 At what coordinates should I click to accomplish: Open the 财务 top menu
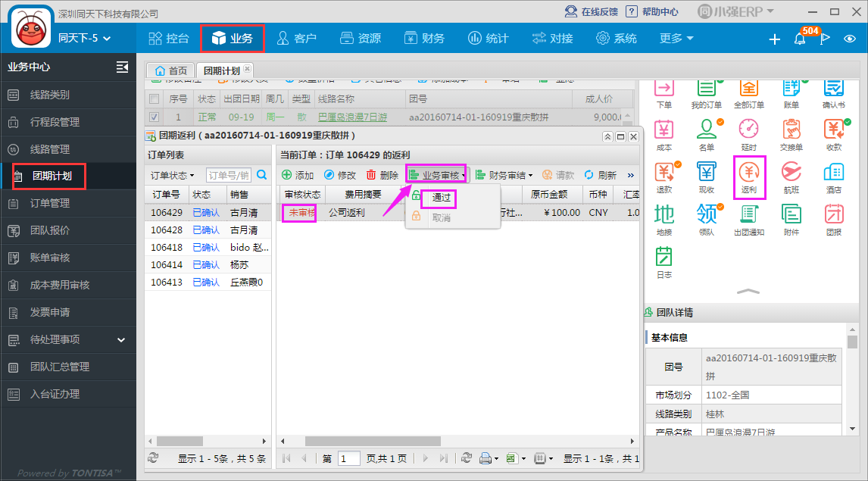pyautogui.click(x=424, y=38)
